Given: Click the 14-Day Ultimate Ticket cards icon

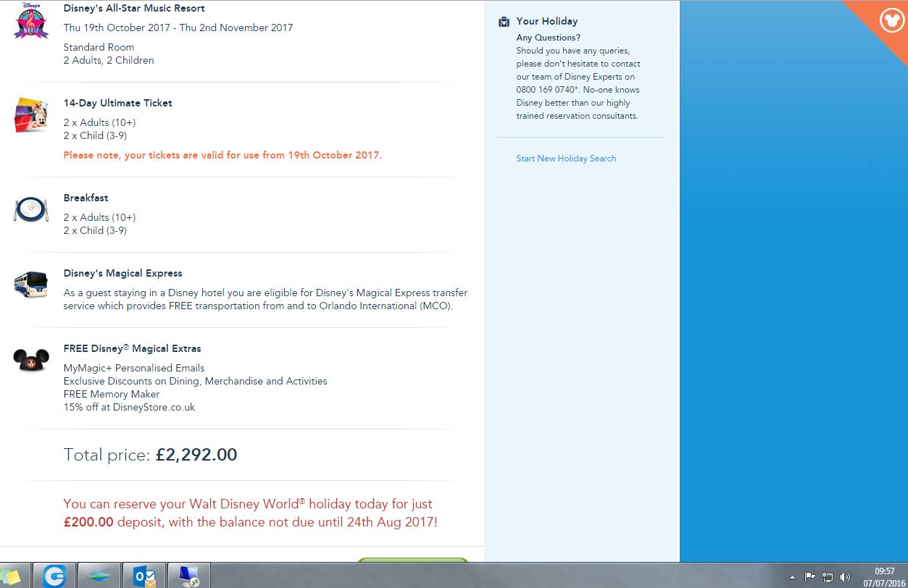Looking at the screenshot, I should coord(31,115).
